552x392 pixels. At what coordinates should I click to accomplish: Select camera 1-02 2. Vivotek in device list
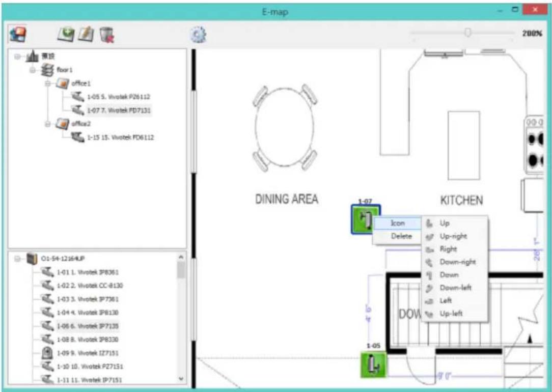[x=90, y=286]
